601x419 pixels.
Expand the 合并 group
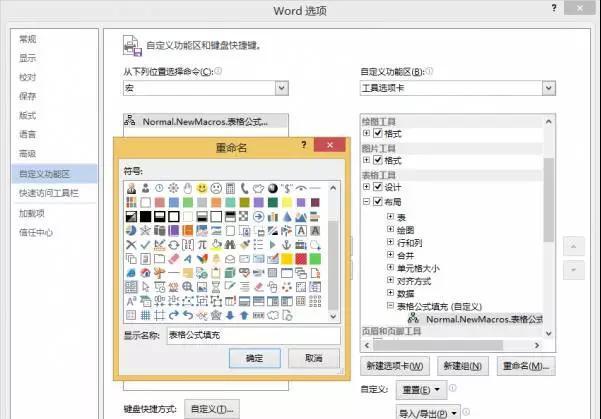pyautogui.click(x=390, y=255)
